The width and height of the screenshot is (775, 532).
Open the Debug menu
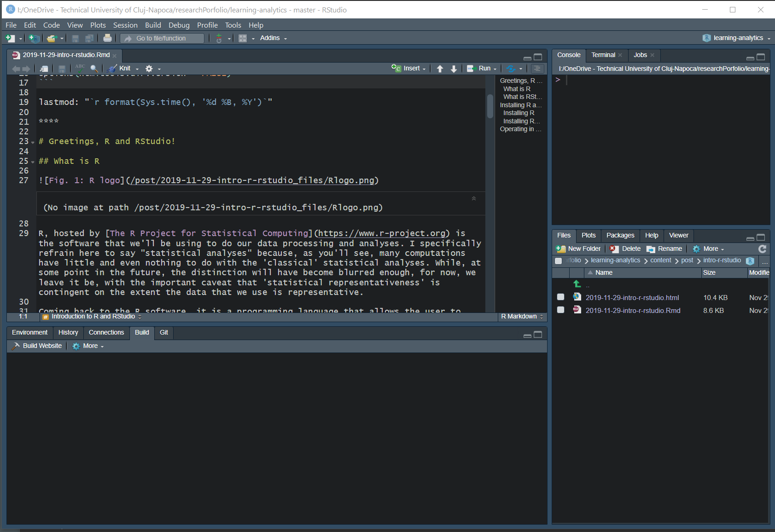pyautogui.click(x=179, y=25)
